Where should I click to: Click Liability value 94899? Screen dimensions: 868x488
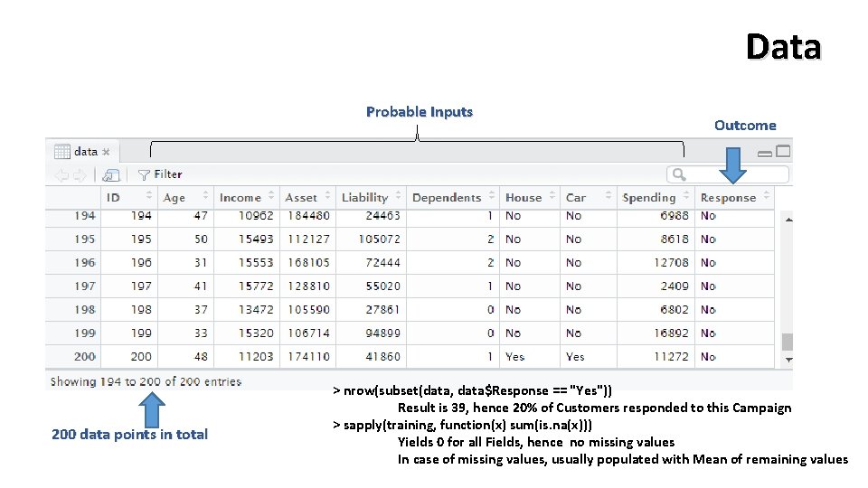pos(382,333)
